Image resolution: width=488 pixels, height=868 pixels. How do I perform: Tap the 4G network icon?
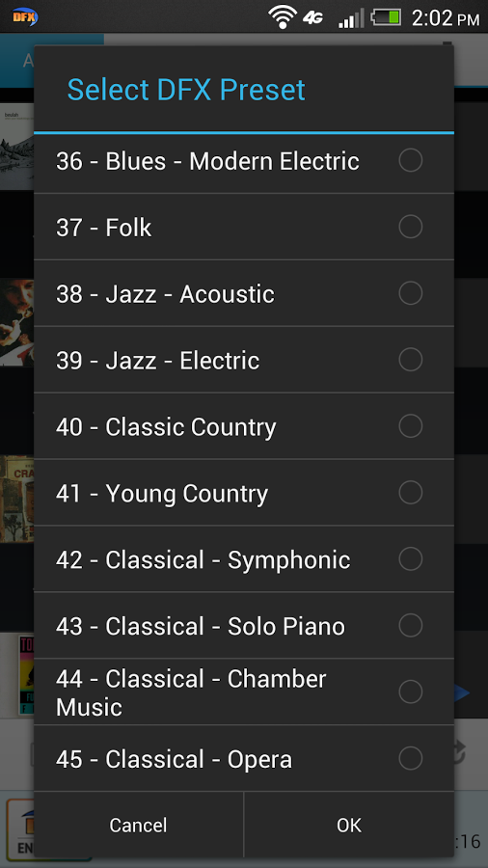[312, 17]
